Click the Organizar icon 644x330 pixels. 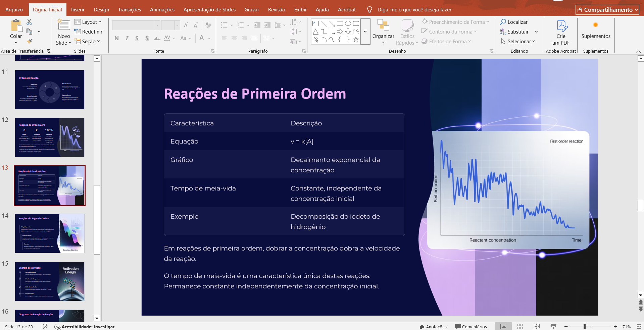[x=383, y=25]
